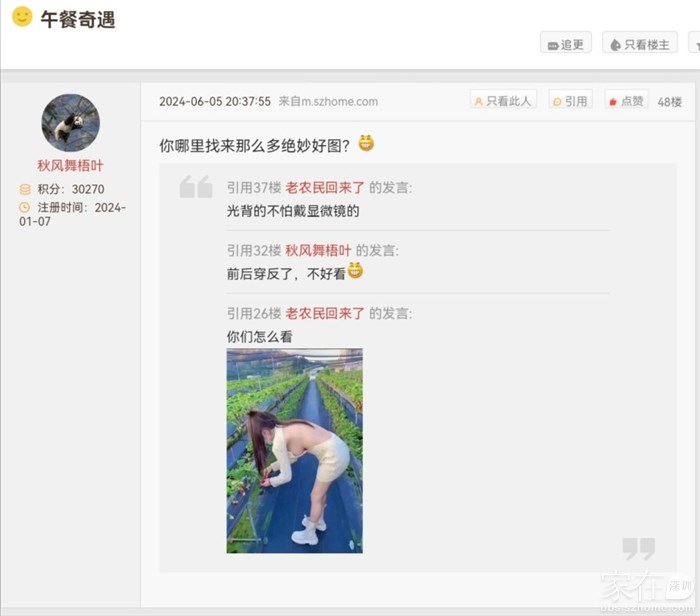Click the 追更 follow-updates button
700x616 pixels.
[x=566, y=44]
